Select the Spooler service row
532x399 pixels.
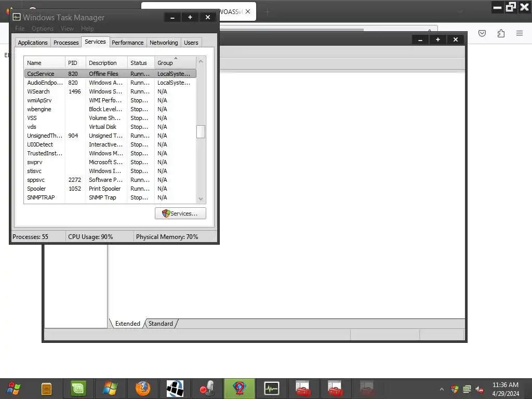coord(110,189)
